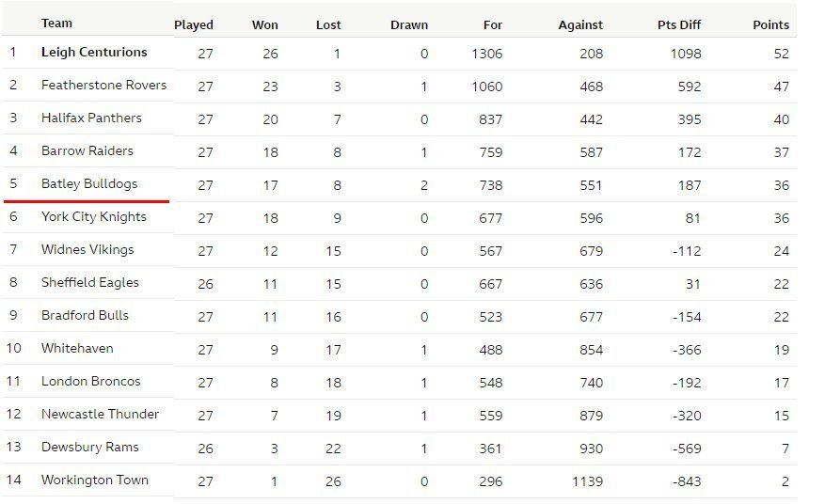Select Sheffield Eagles team row name
The height and width of the screenshot is (504, 825).
tap(90, 282)
